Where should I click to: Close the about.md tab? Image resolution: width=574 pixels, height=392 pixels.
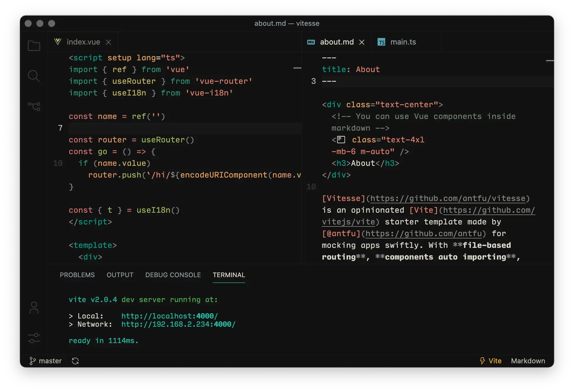pos(362,42)
